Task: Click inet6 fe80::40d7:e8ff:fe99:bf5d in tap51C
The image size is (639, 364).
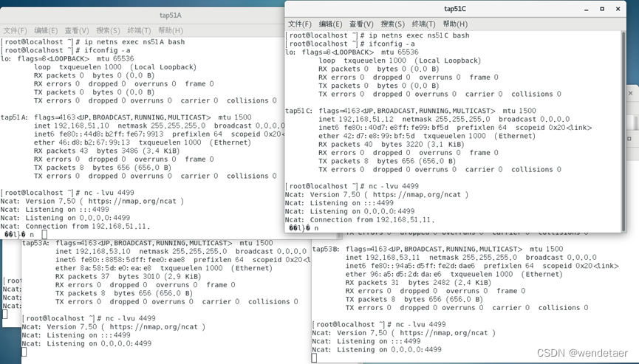Action: [383, 128]
